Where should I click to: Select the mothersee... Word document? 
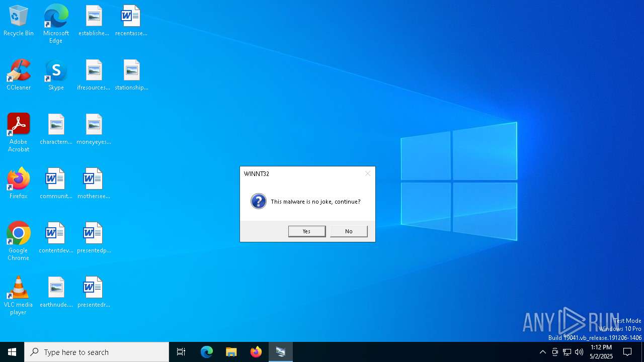click(94, 184)
